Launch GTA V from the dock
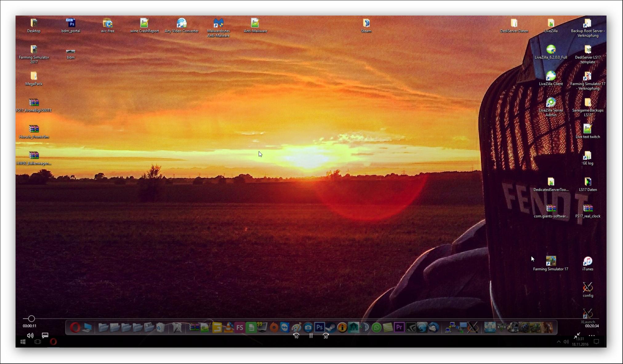Screen dimensions: 623x364 point(501,327)
